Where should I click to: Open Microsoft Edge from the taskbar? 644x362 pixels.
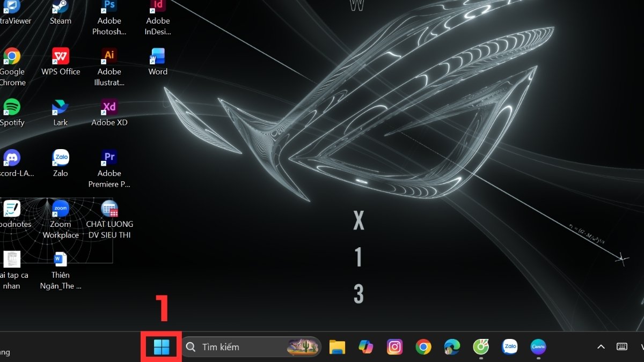[452, 347]
